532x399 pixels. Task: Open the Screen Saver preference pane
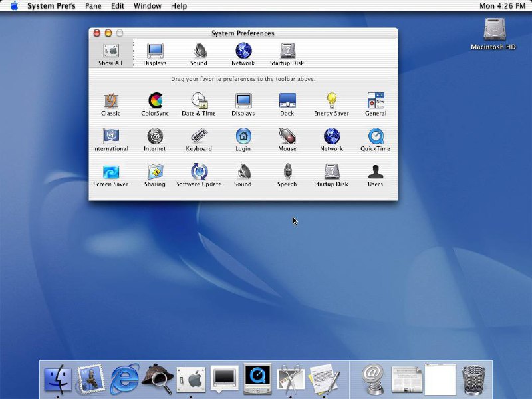pos(110,176)
